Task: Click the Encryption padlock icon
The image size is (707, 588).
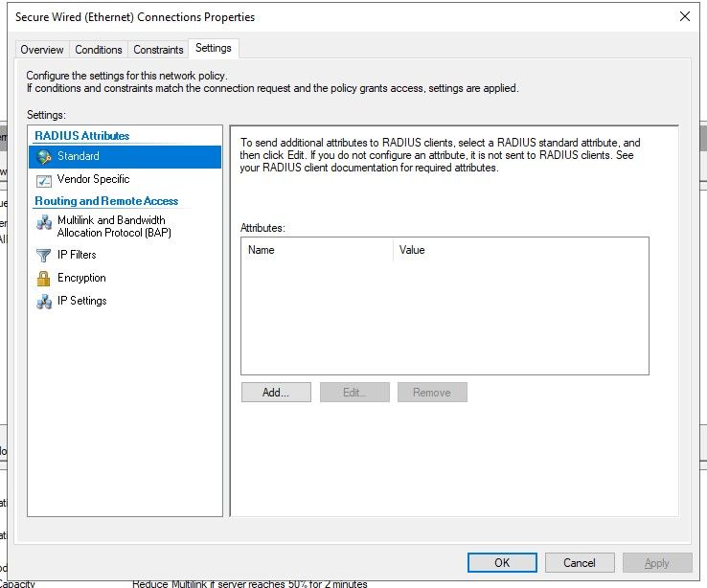Action: [x=43, y=279]
